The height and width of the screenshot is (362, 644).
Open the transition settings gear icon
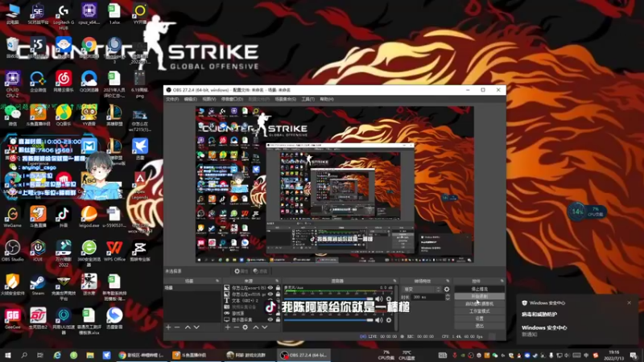(x=447, y=290)
